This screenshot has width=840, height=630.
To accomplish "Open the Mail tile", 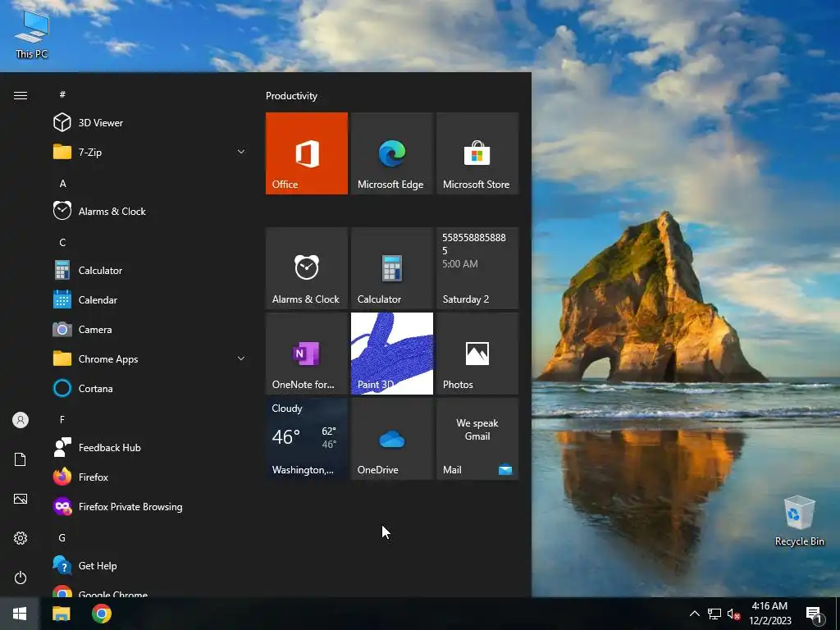I will coord(477,439).
